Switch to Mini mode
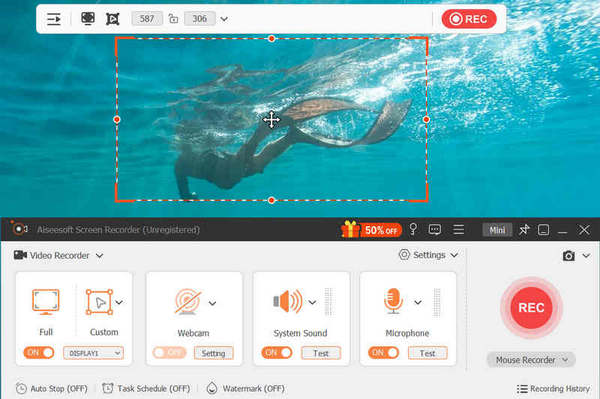Screen dimensions: 600x399 (x=497, y=230)
